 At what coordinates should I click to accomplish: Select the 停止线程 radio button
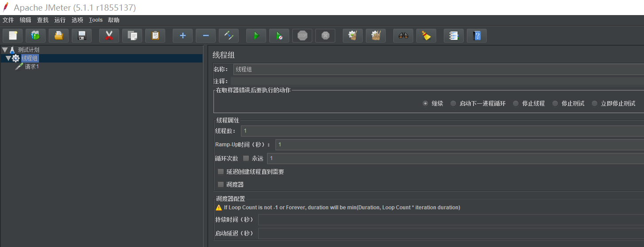point(516,103)
